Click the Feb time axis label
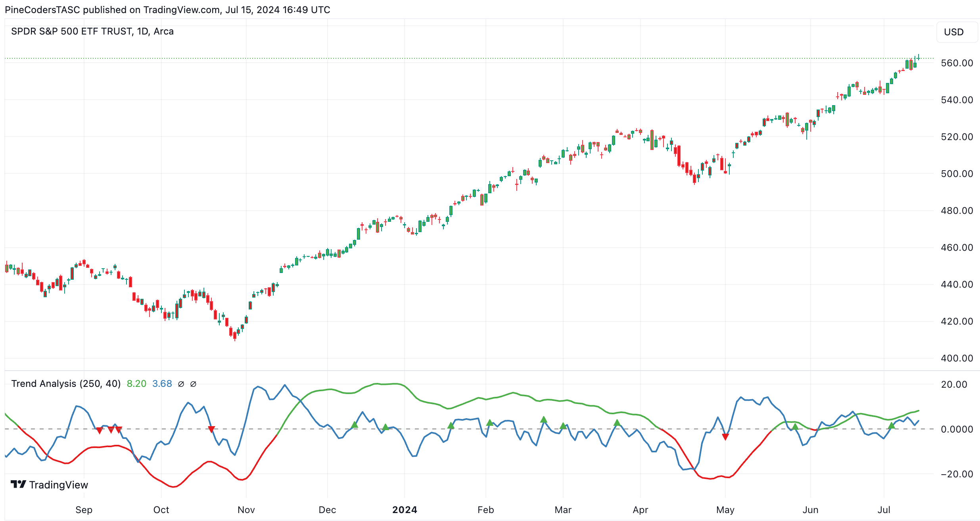This screenshot has height=521, width=980. (x=486, y=510)
